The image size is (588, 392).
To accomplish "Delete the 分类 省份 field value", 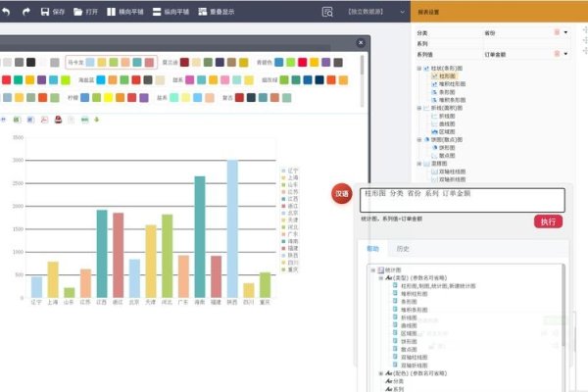I will click(557, 32).
